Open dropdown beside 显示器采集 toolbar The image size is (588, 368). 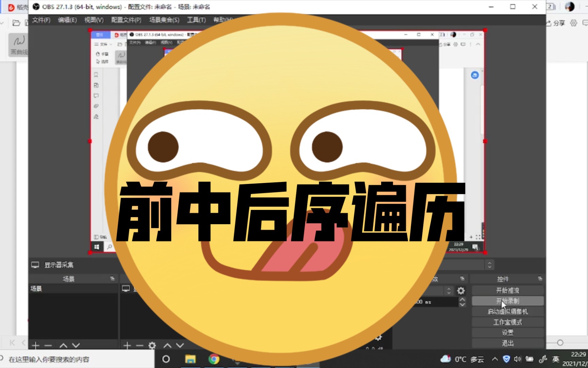(489, 265)
